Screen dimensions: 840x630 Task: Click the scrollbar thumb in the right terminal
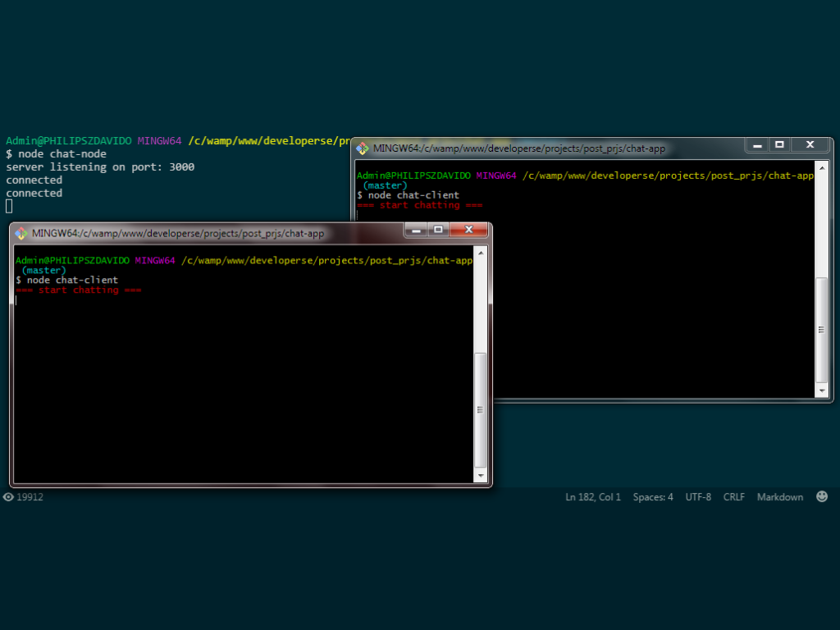pyautogui.click(x=822, y=329)
